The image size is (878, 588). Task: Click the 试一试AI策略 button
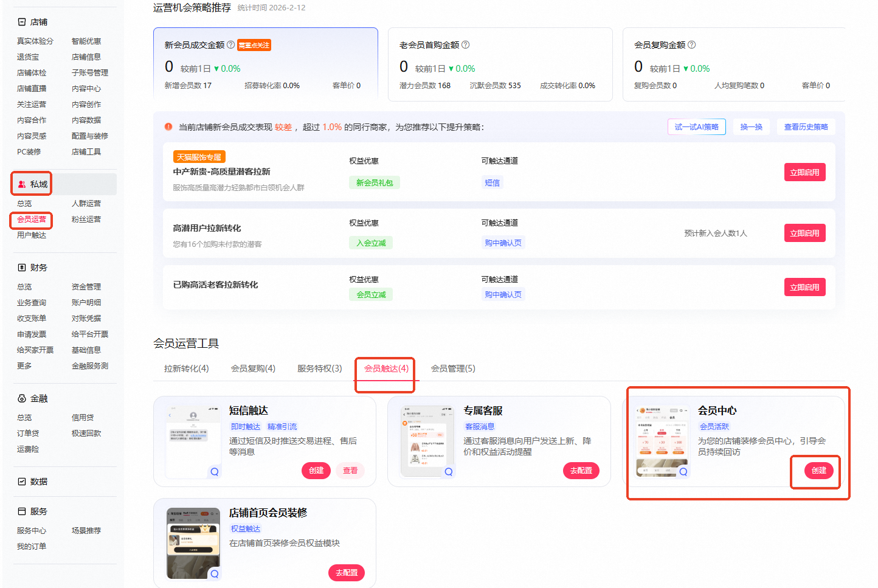coord(697,127)
